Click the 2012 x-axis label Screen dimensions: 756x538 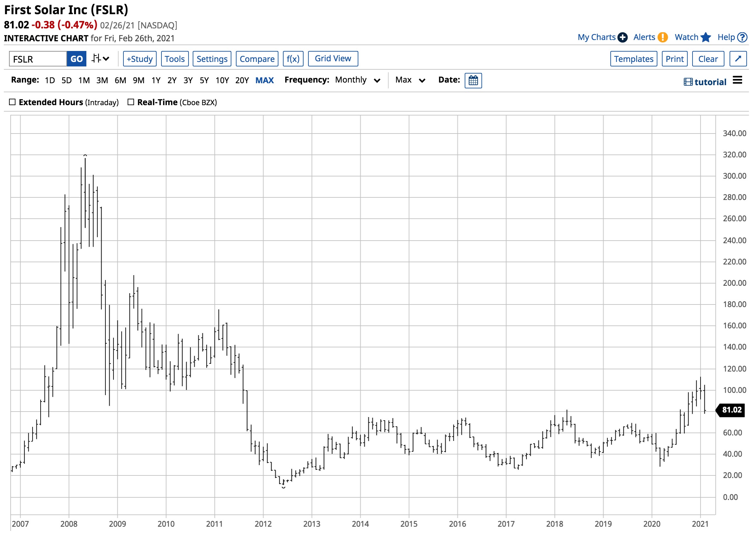pyautogui.click(x=263, y=524)
